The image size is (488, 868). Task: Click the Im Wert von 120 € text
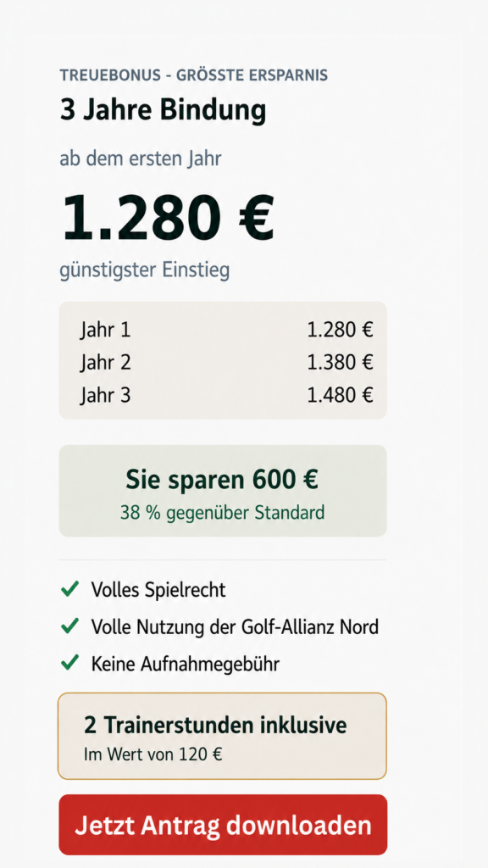(153, 754)
